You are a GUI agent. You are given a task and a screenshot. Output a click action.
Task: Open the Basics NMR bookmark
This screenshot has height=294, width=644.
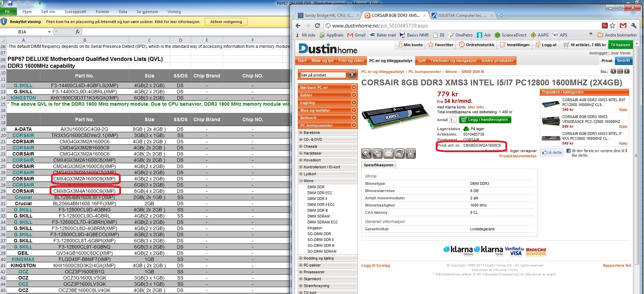point(414,35)
